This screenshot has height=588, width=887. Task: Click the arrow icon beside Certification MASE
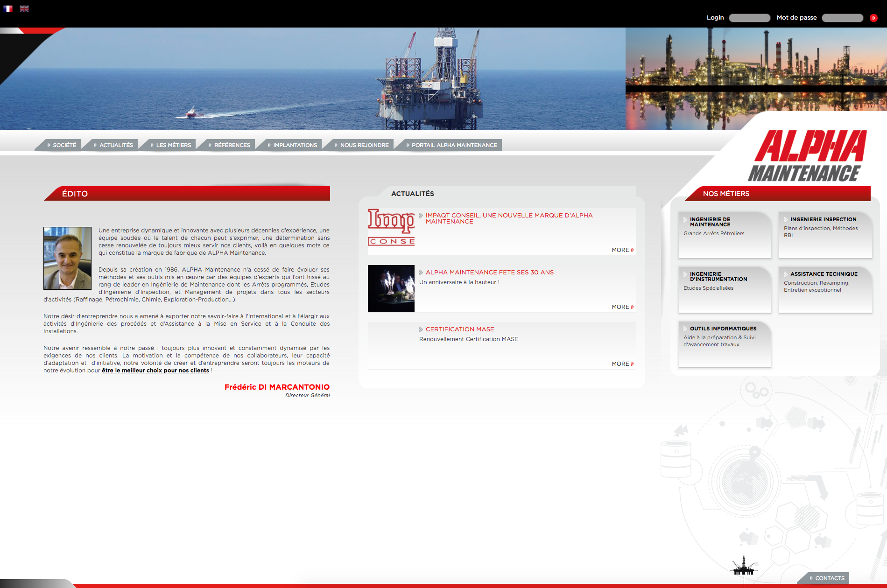[x=421, y=329]
